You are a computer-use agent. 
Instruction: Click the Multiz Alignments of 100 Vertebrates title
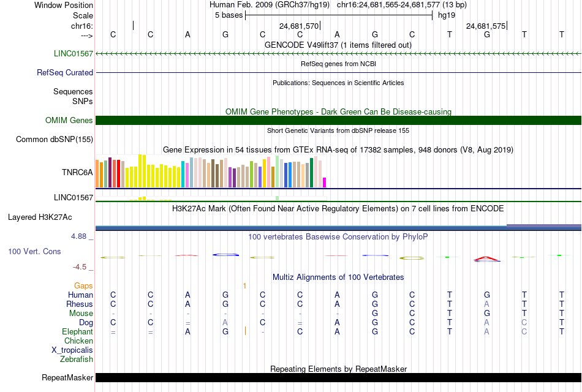coord(338,277)
